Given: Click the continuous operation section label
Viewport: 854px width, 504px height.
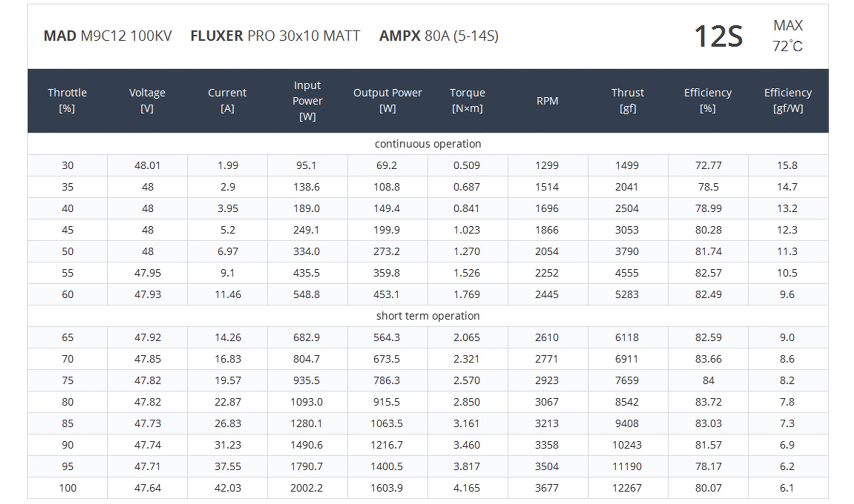Looking at the screenshot, I should [428, 144].
